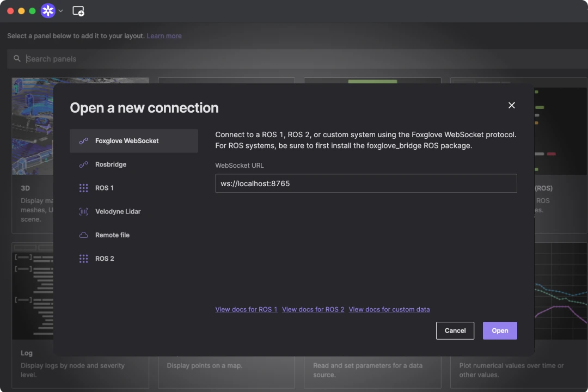Screen dimensions: 588x392
Task: Click the Remote file cloud icon
Action: 83,235
